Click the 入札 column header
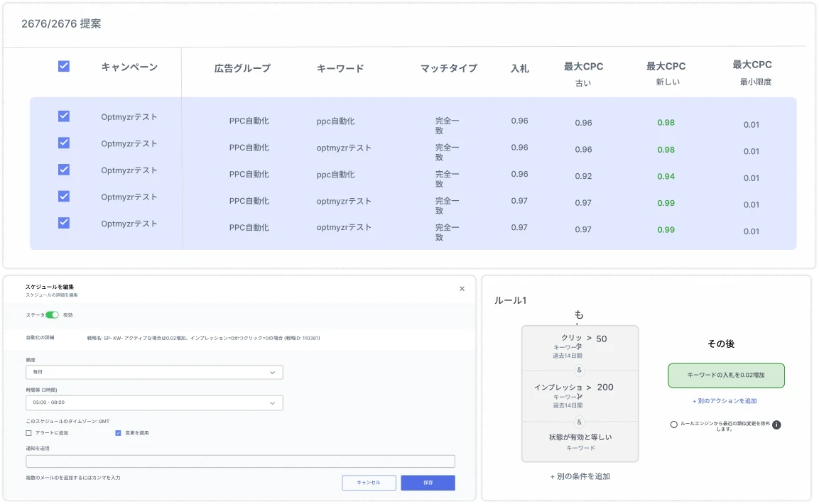 click(x=520, y=68)
